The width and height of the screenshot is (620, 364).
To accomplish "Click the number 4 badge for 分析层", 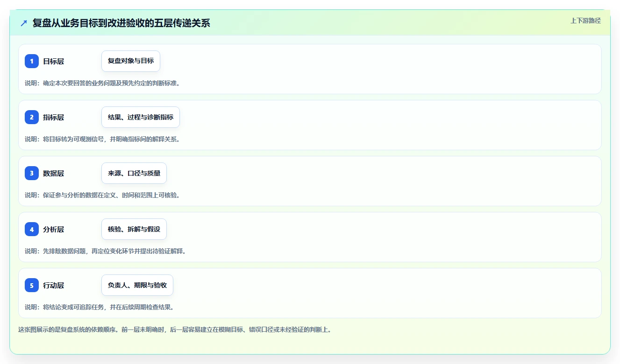I will tap(32, 229).
